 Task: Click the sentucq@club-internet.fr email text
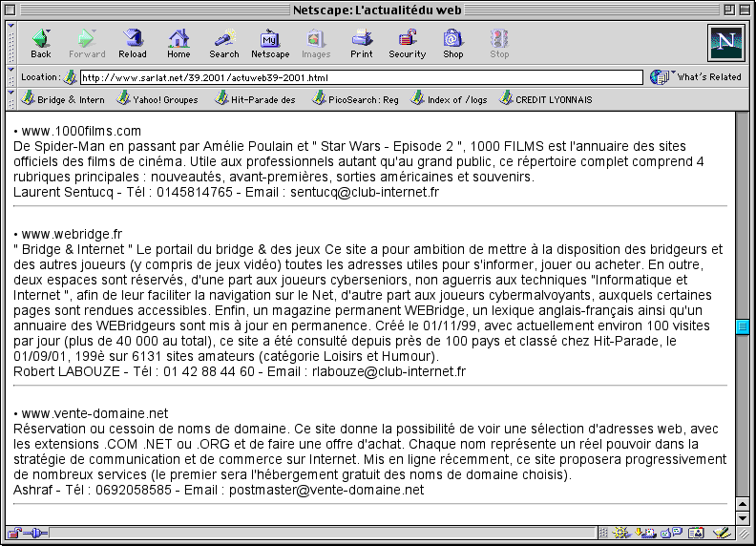(365, 192)
